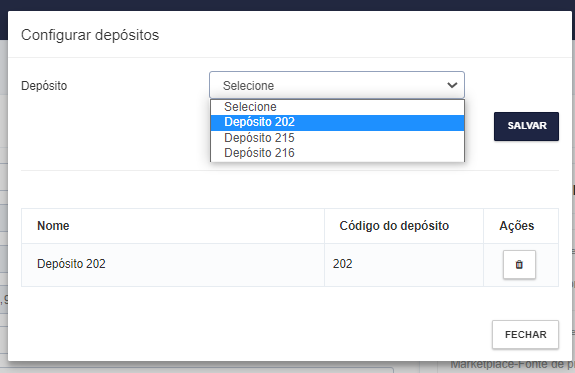Click blank dialog space below Depósito label

coord(110,132)
